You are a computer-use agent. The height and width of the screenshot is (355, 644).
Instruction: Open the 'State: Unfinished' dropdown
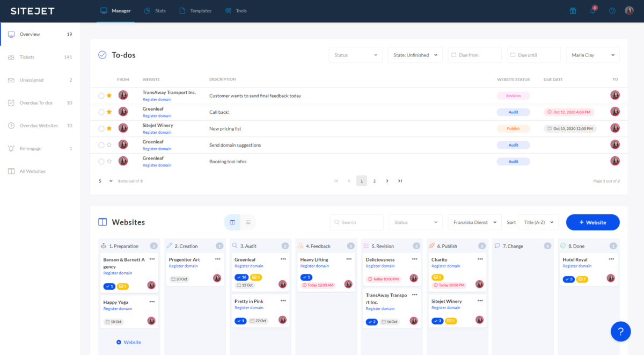click(x=415, y=55)
